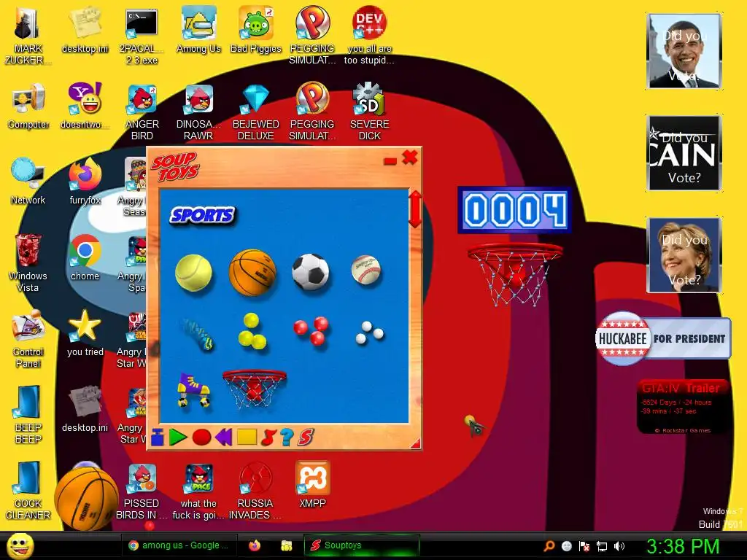Viewport: 747px width, 560px height.
Task: Click the 0004 score counter
Action: pos(514,210)
